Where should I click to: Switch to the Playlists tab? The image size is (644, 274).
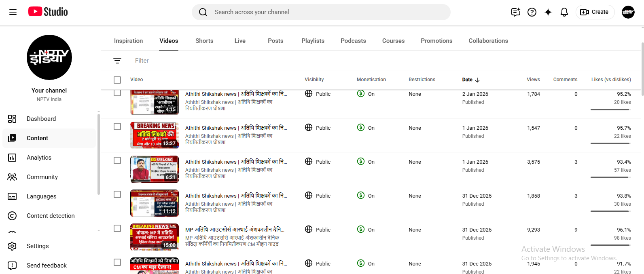click(x=313, y=41)
